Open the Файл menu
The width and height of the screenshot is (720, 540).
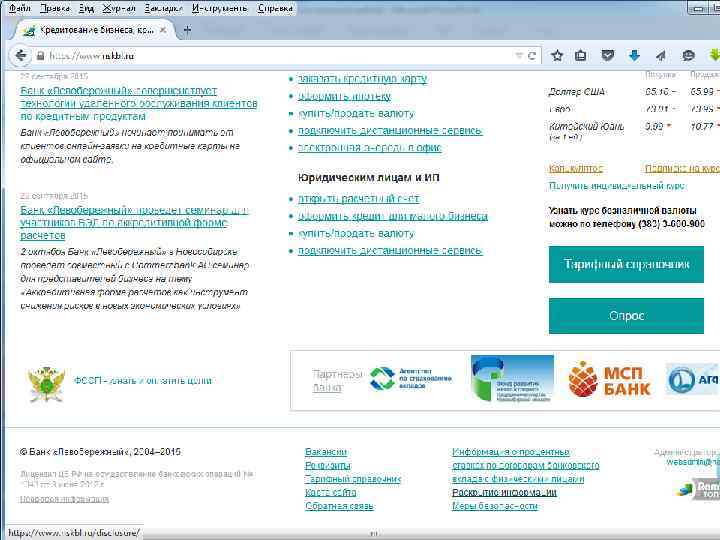[x=20, y=8]
